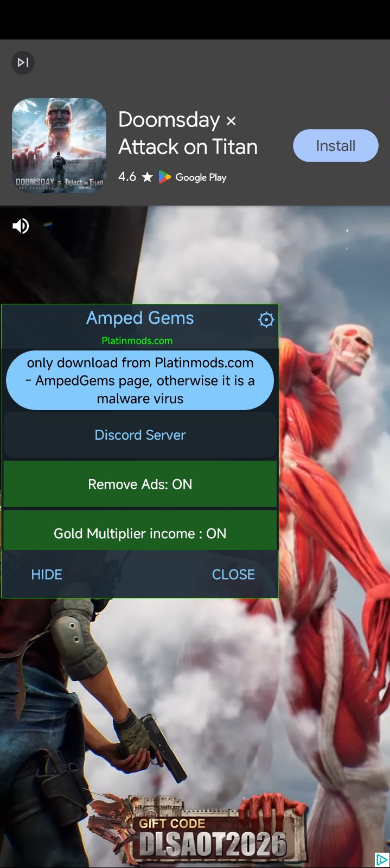The image size is (390, 868).
Task: Mute the ad video sound speaker icon
Action: pos(21,226)
